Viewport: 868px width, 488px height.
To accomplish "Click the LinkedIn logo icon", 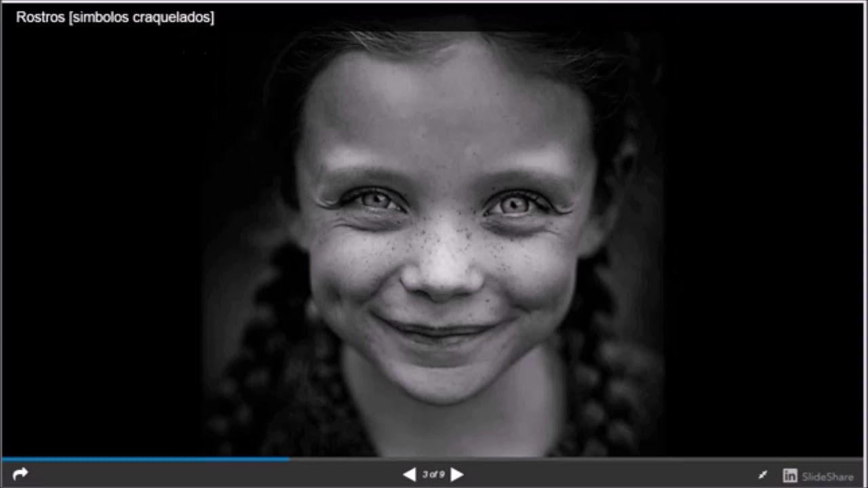I will pyautogui.click(x=790, y=476).
